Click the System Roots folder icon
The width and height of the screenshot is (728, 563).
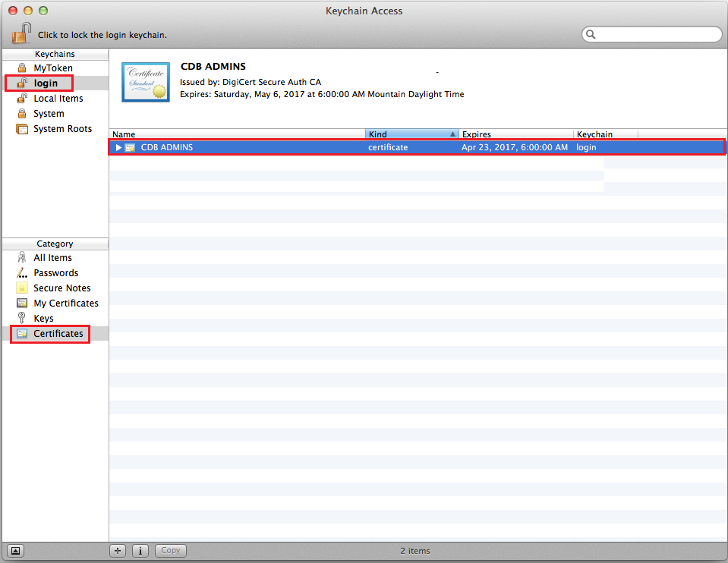[x=22, y=129]
